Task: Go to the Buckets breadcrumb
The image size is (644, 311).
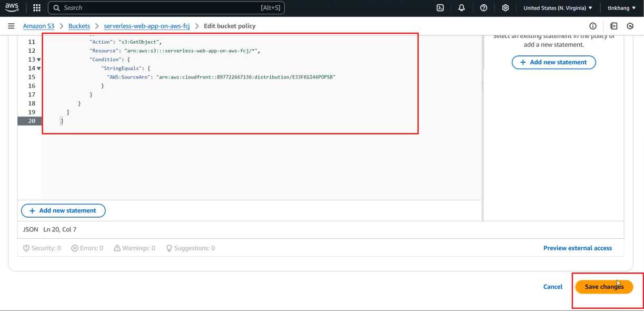Action: (x=79, y=26)
